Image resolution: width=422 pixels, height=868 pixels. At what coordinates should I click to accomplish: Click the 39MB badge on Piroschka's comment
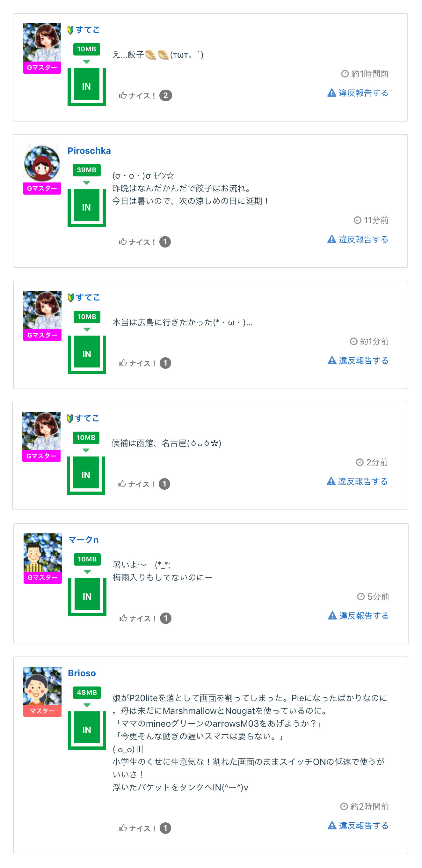[87, 170]
